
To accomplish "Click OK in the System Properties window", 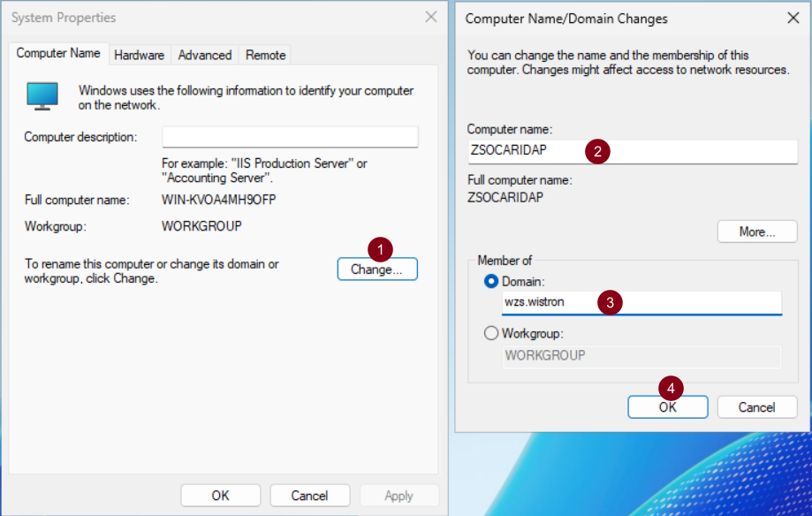I will pos(220,496).
